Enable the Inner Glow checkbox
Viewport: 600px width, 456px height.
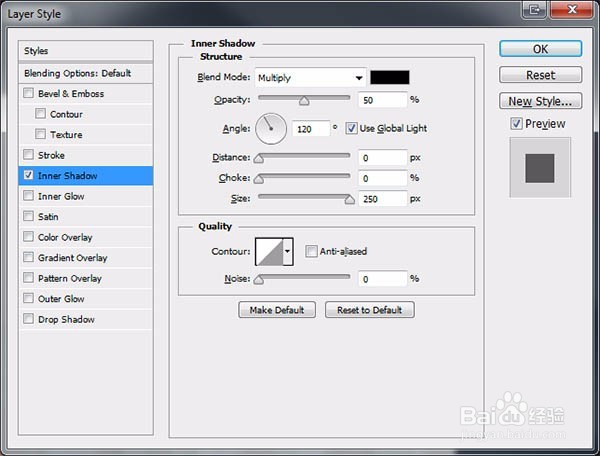pos(28,196)
